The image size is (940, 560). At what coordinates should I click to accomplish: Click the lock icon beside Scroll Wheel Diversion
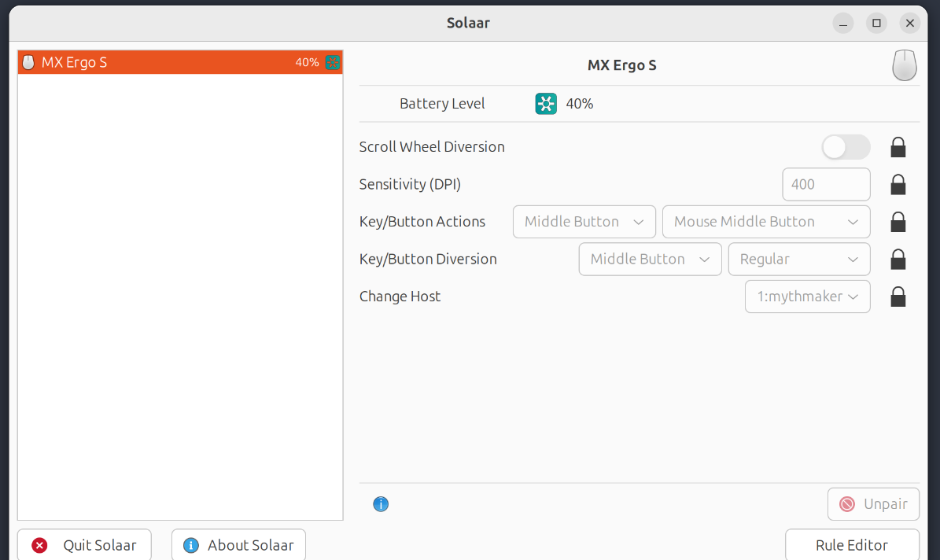[898, 147]
